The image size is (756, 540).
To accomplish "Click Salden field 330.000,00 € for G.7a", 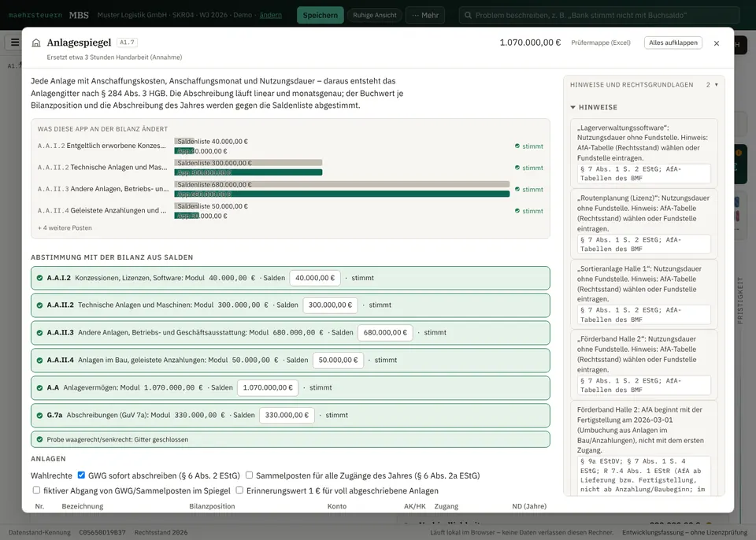I will (x=287, y=415).
